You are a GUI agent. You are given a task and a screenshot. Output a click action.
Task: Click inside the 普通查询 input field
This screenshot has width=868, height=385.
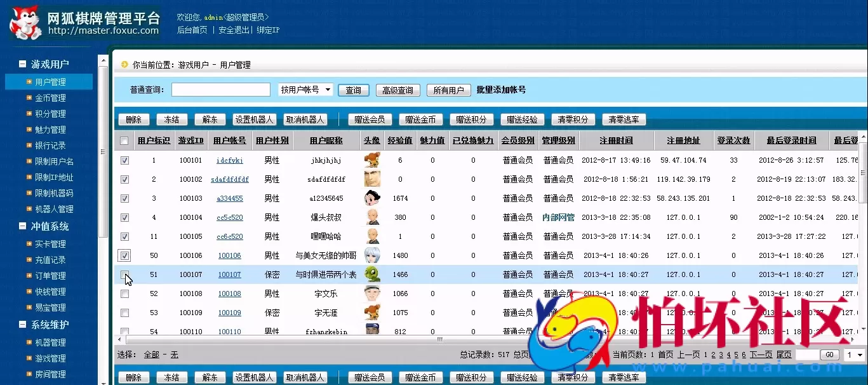tap(220, 90)
